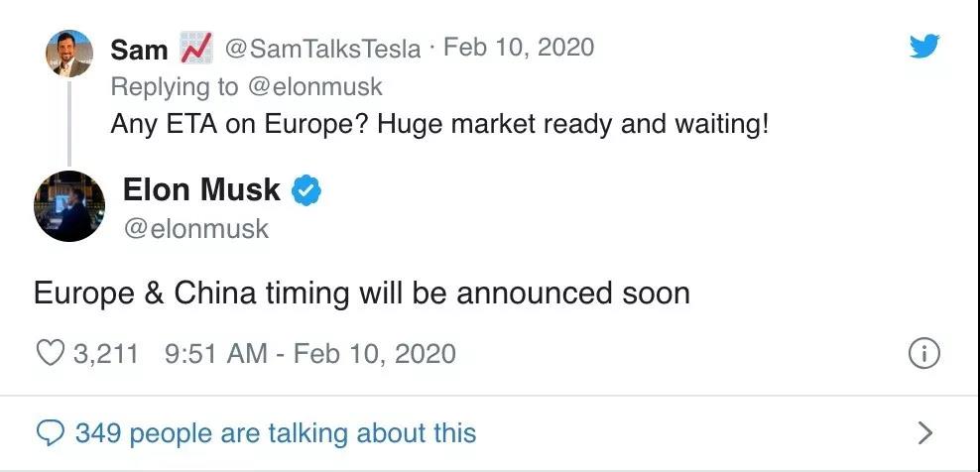
Task: Click the @elonmusk handle under Elon Musk's name
Action: click(195, 228)
